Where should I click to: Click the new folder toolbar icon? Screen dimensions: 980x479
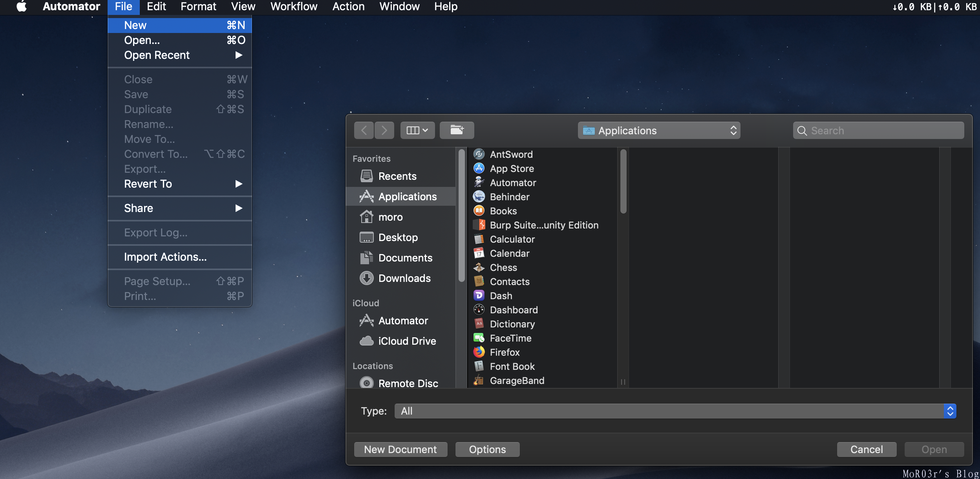(457, 130)
